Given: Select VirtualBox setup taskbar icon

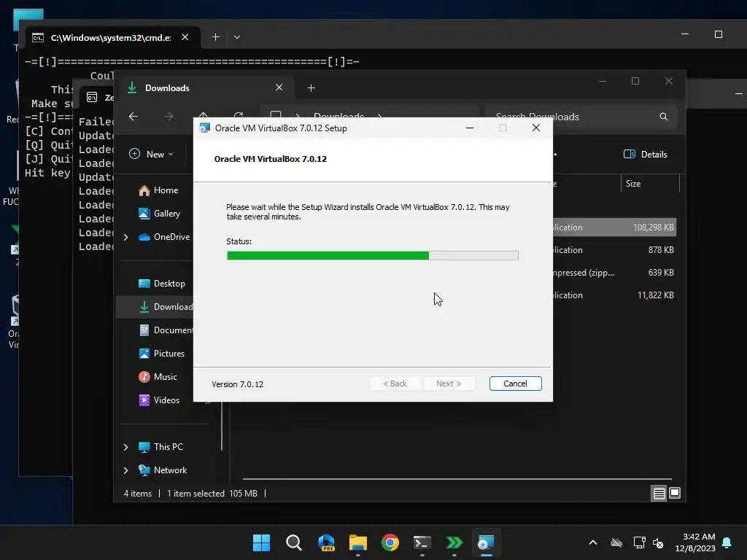Looking at the screenshot, I should point(486,542).
